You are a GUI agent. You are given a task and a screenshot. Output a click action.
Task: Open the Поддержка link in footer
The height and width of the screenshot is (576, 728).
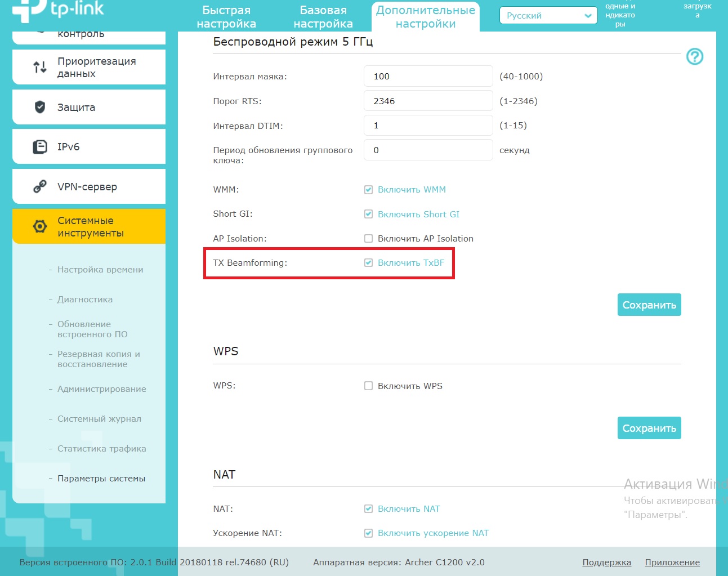(x=606, y=562)
